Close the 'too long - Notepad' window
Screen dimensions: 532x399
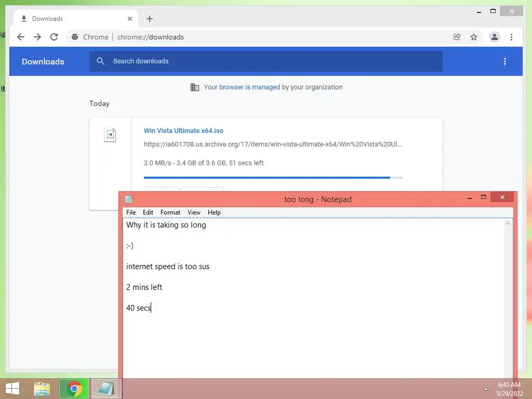click(502, 197)
